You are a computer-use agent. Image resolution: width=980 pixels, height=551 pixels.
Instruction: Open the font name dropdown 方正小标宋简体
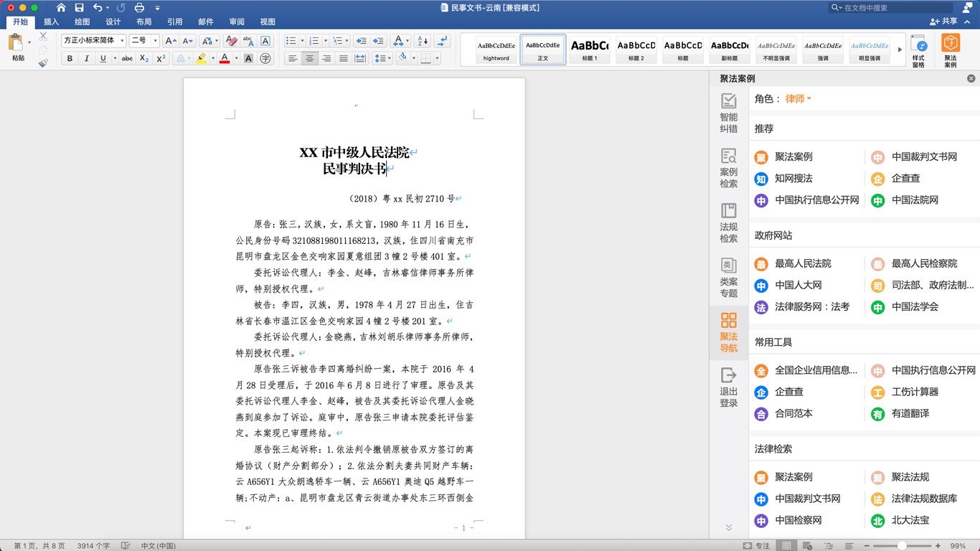click(x=122, y=41)
